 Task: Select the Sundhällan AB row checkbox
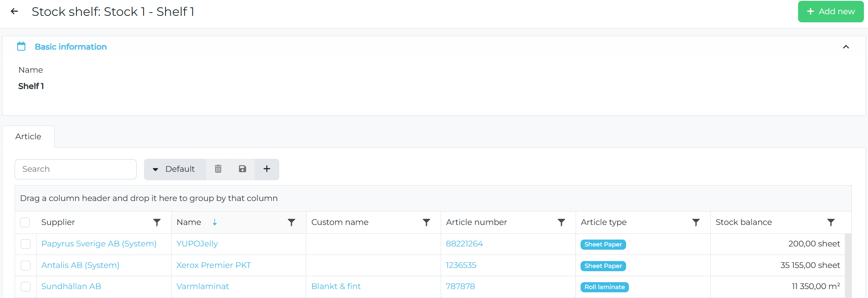(26, 287)
